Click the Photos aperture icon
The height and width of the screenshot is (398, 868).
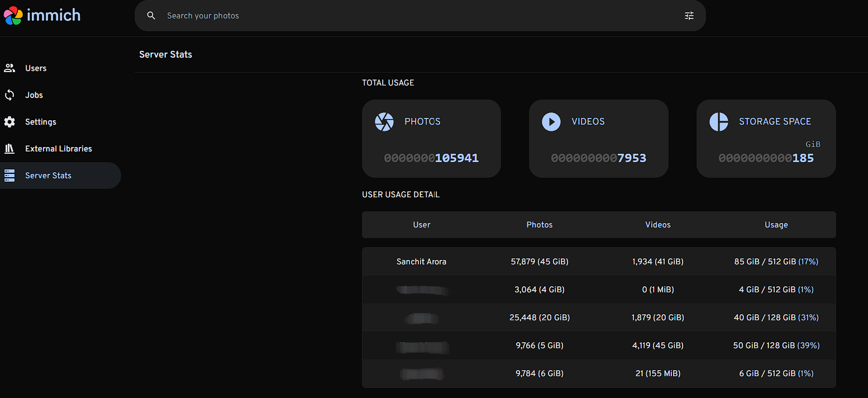384,121
